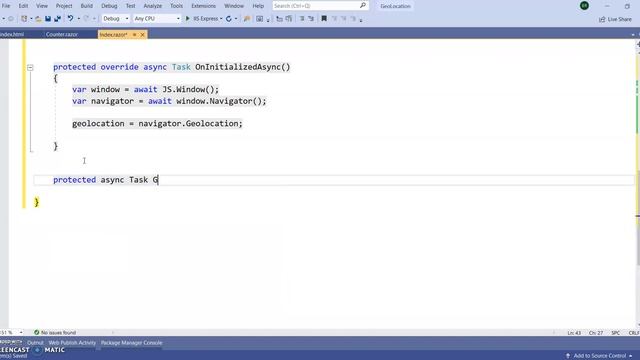The image size is (640, 360).
Task: Click the Open File folder icon
Action: pos(38,19)
